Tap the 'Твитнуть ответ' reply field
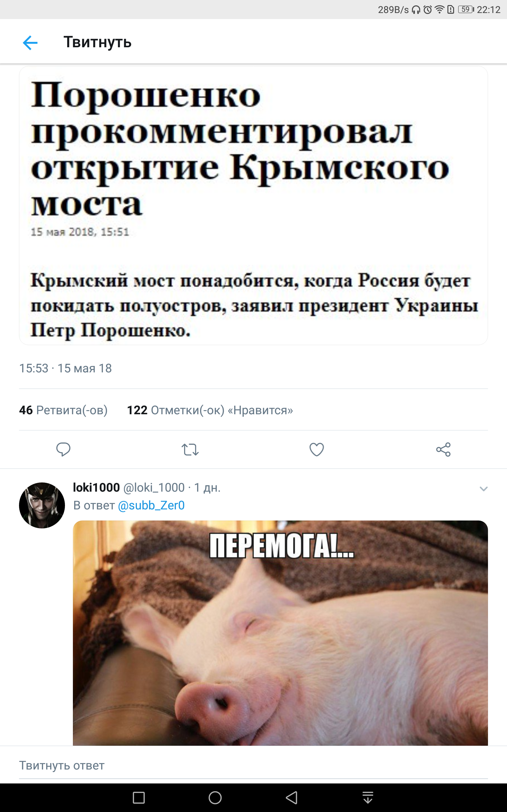 pos(253,765)
